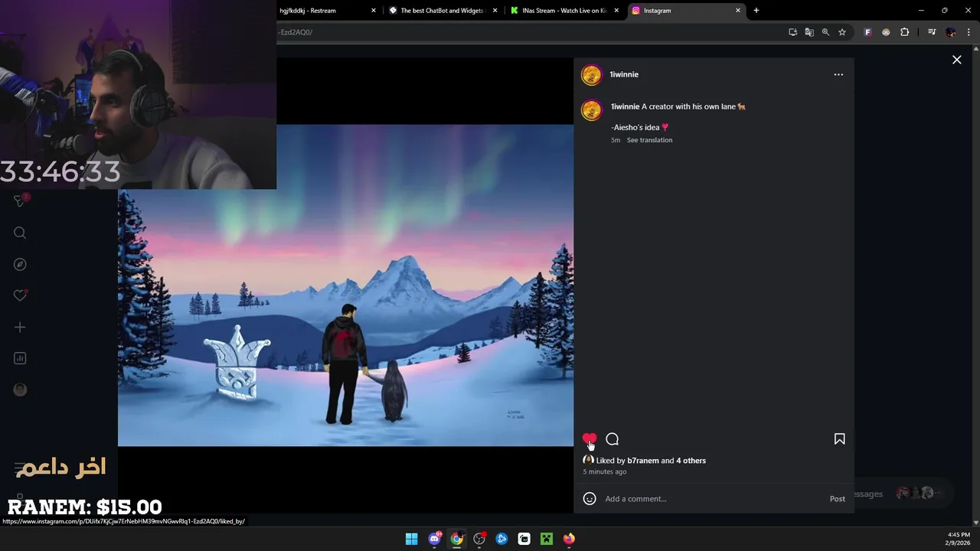
Task: Open the emoji picker in the comment box
Action: click(x=590, y=499)
